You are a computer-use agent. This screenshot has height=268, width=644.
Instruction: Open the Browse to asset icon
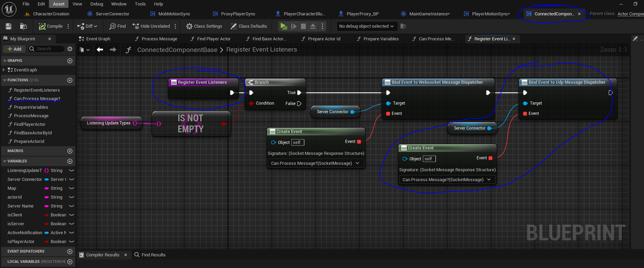pyautogui.click(x=23, y=26)
